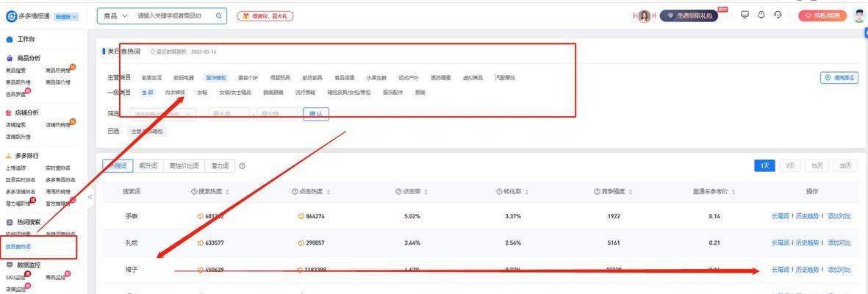
Task: Switch to 飙升词 tab
Action: (148, 165)
